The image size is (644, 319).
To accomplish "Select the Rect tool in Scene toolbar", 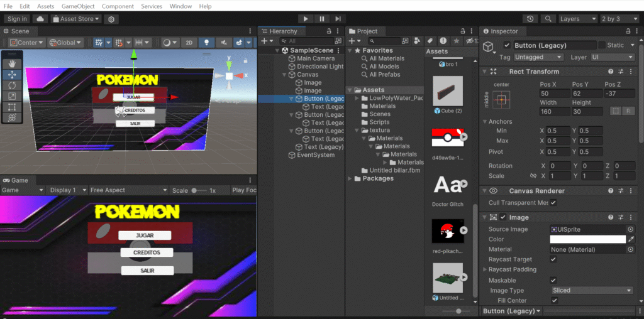I will coord(13,107).
